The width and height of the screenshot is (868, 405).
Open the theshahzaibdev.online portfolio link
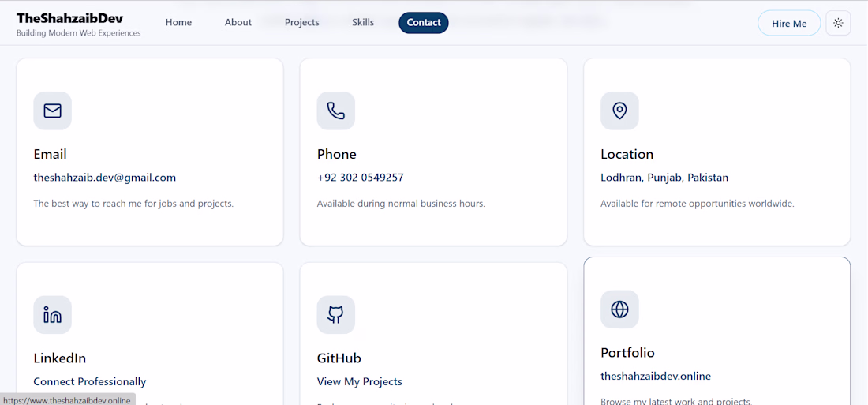[x=656, y=377]
